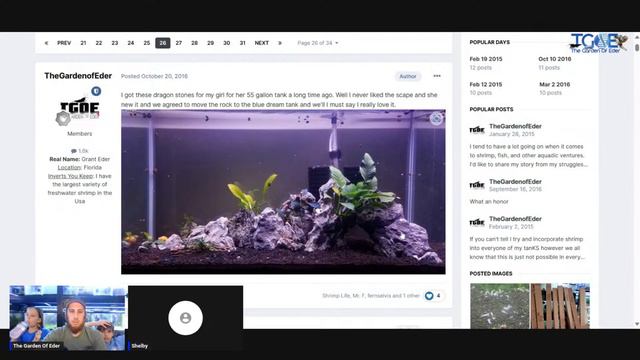Open the Mar 2 2016 popular day
The image size is (640, 360).
(555, 84)
